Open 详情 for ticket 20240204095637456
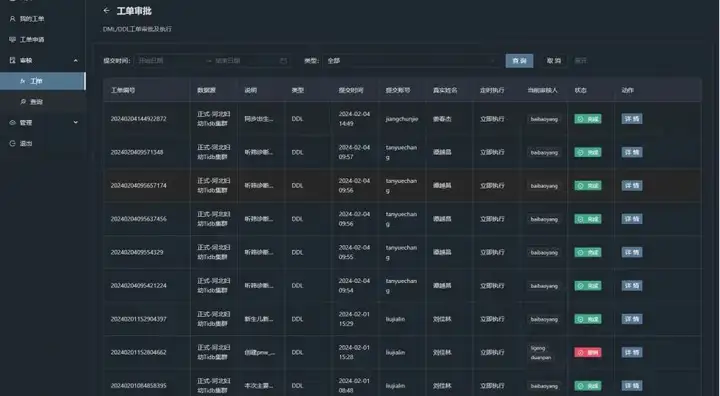 (x=632, y=219)
